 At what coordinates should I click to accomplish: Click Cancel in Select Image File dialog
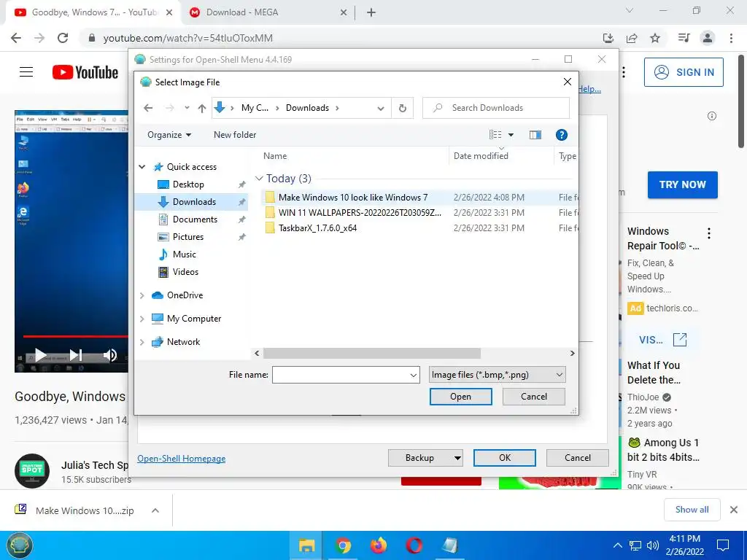click(533, 397)
